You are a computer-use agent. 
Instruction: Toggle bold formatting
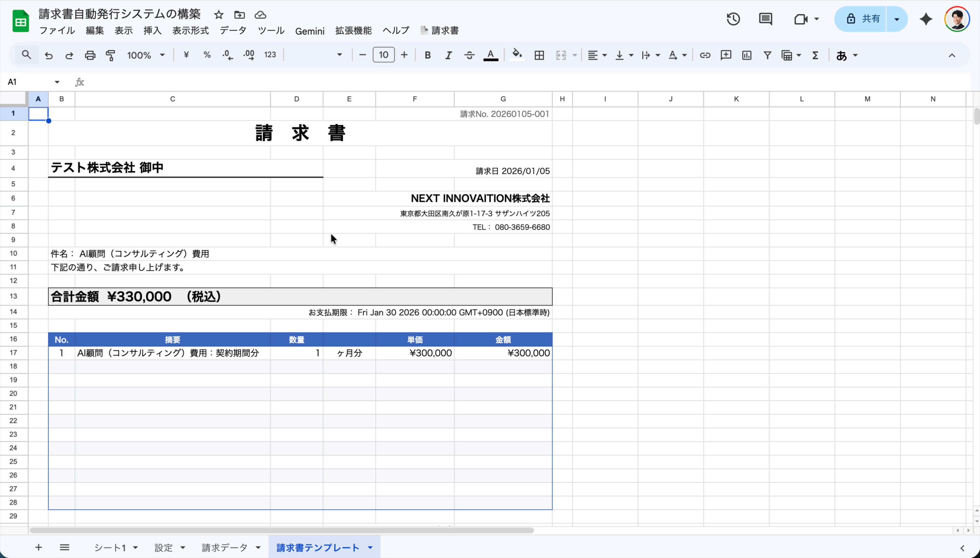click(427, 55)
